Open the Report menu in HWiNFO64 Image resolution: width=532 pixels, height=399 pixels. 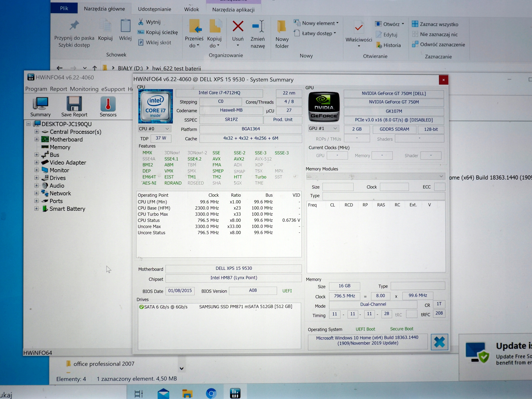[58, 89]
